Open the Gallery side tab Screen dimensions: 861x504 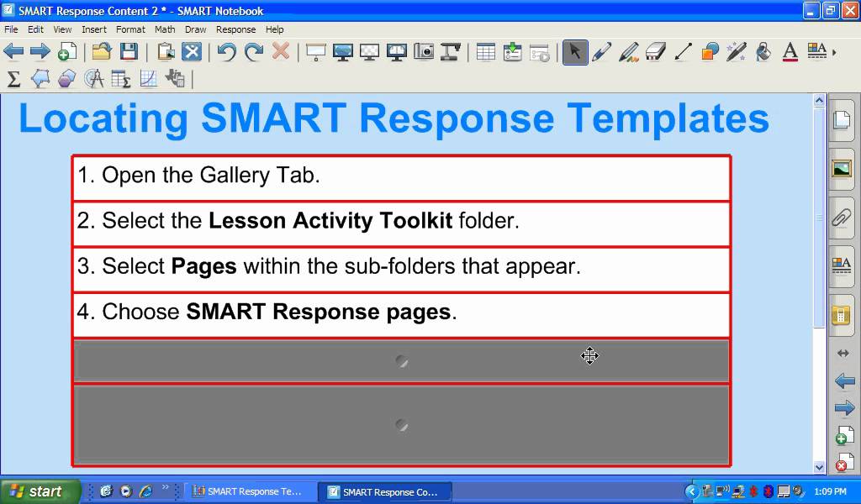842,168
